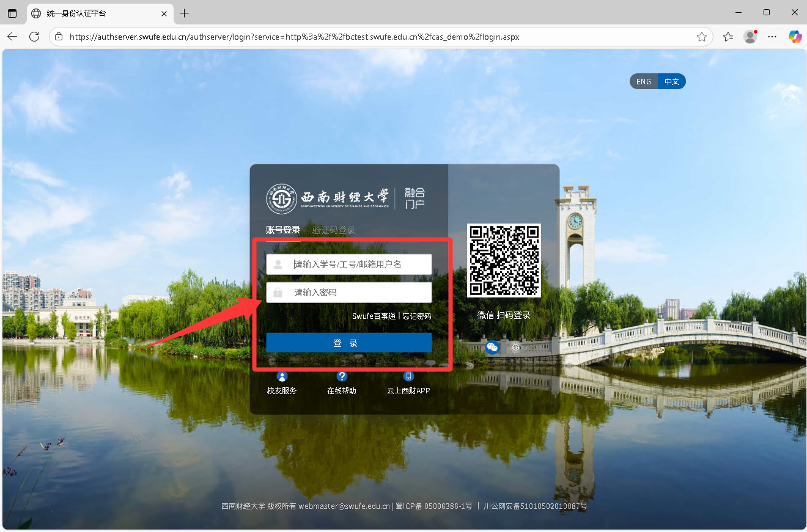Select the 账号登录 tab
Viewport: 807px width, 532px height.
pyautogui.click(x=283, y=230)
